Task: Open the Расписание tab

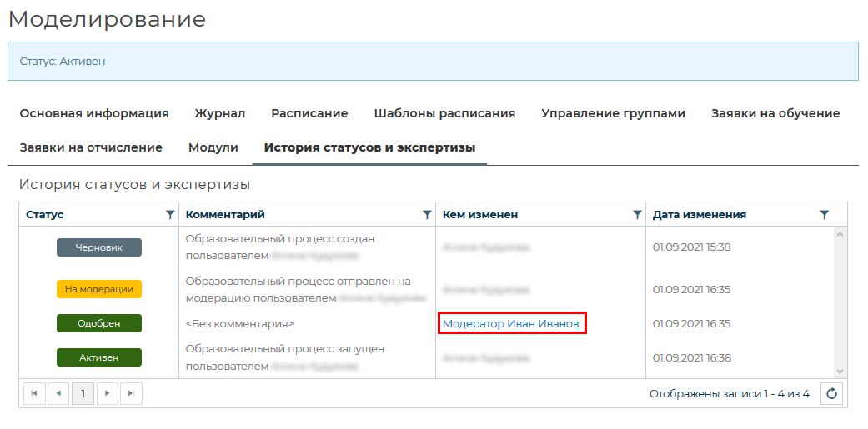Action: [309, 113]
